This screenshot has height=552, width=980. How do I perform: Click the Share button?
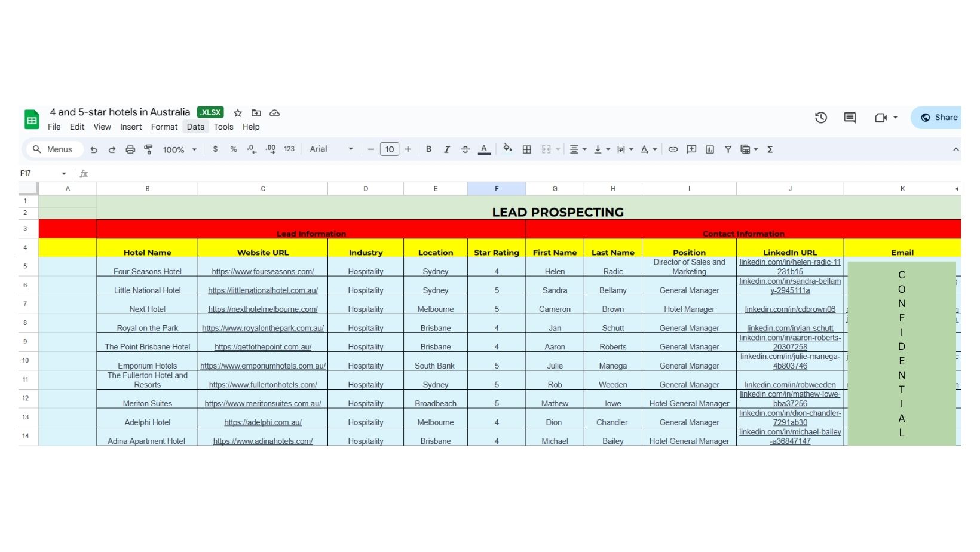click(x=936, y=118)
